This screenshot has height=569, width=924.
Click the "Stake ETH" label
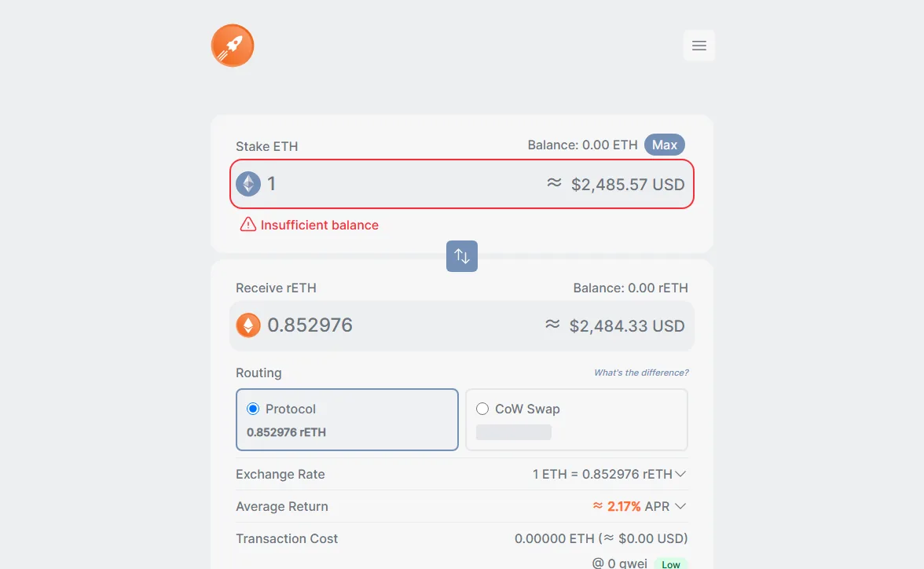267,146
